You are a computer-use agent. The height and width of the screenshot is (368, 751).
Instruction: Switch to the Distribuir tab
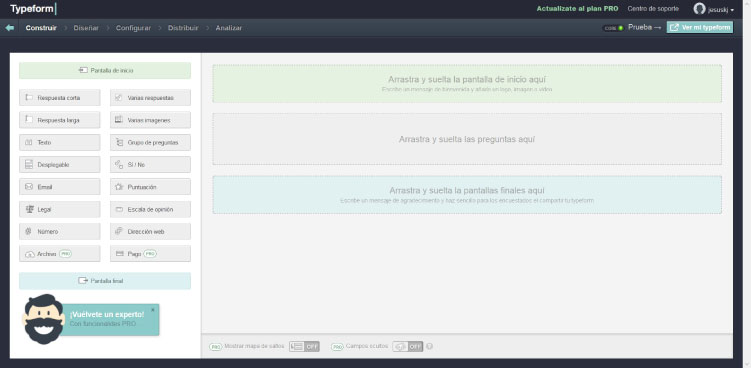tap(183, 28)
